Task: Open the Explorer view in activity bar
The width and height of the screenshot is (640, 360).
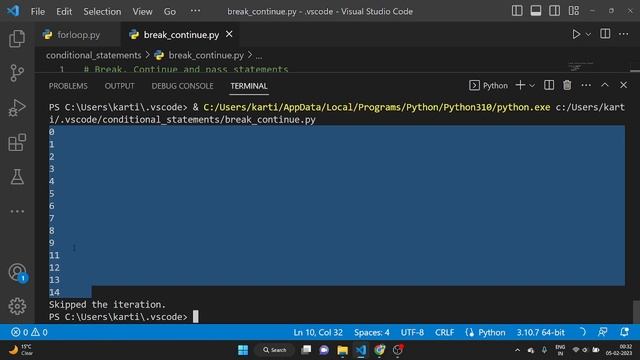Action: tap(17, 39)
